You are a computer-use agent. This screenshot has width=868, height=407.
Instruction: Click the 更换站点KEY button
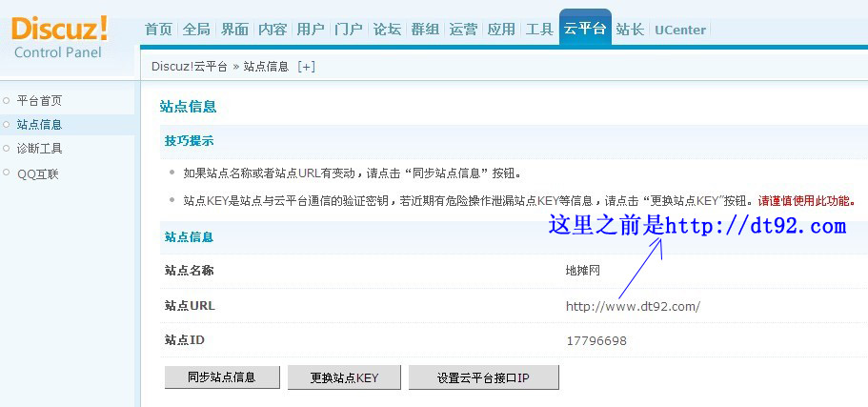pyautogui.click(x=344, y=377)
